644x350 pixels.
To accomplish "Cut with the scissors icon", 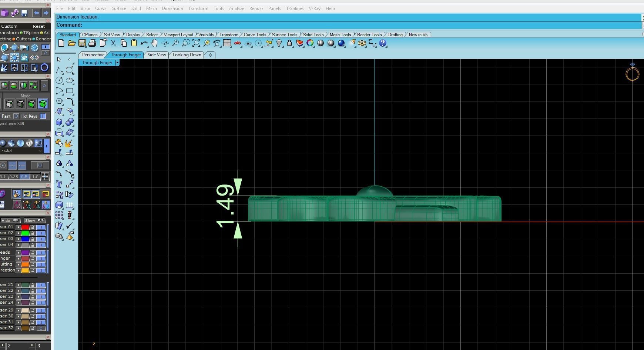I will pyautogui.click(x=113, y=43).
